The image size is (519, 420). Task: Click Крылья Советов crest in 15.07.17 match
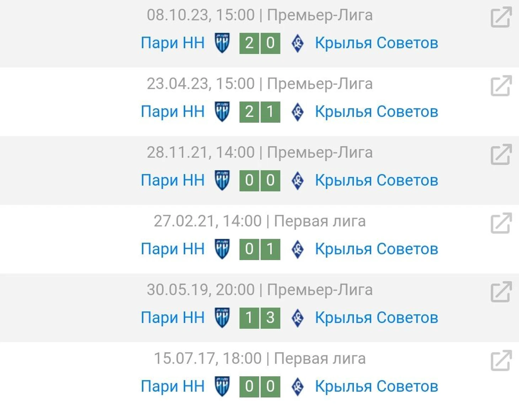click(x=298, y=387)
